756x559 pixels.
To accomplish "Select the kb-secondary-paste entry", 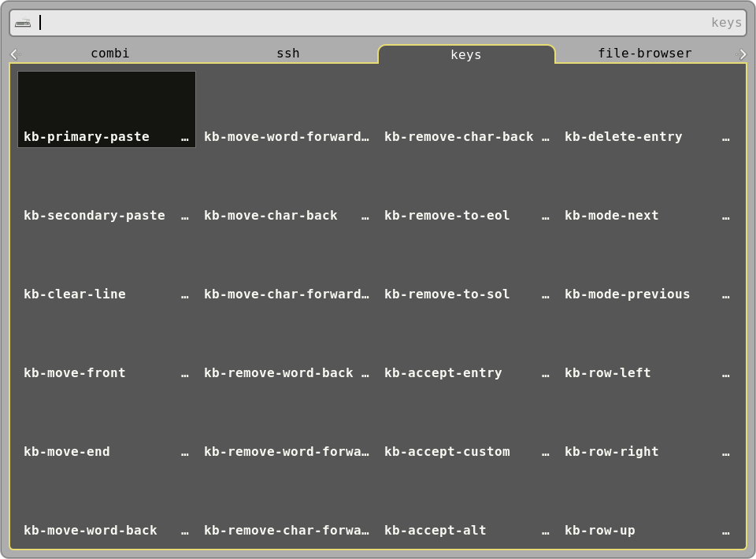I will (106, 188).
